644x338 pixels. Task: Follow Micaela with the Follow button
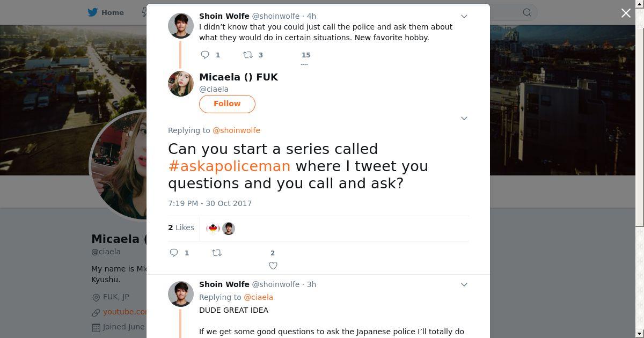[x=227, y=104]
